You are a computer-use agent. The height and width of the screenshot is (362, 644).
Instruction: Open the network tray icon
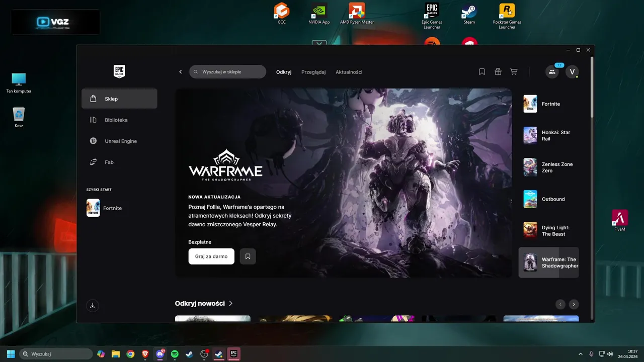[x=602, y=354]
